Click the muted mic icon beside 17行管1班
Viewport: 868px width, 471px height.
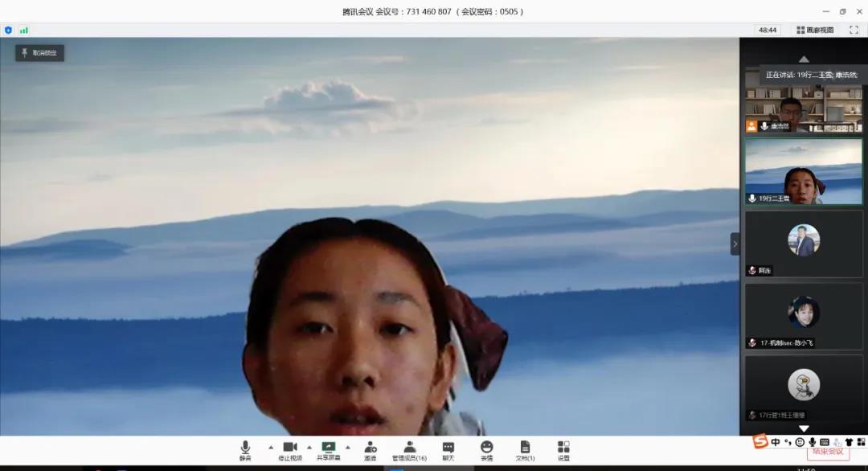tap(752, 415)
